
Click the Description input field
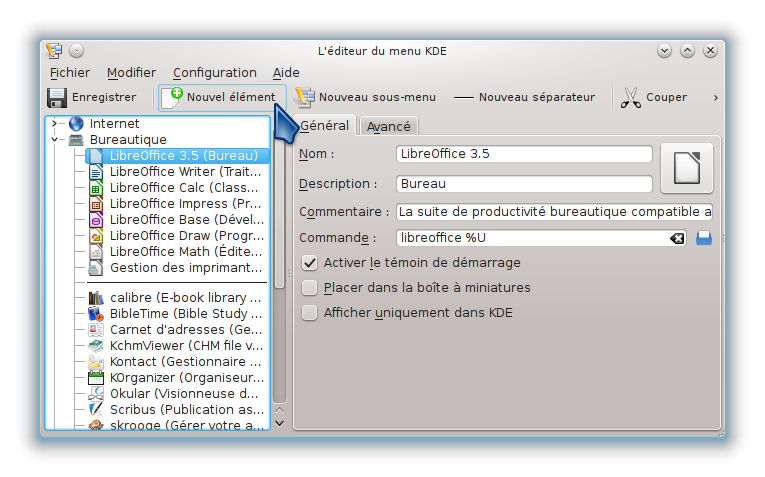click(x=524, y=184)
